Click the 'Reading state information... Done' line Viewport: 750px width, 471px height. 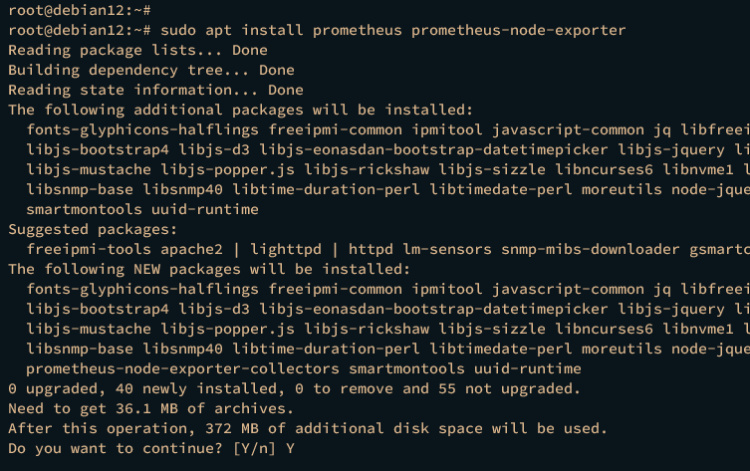156,90
